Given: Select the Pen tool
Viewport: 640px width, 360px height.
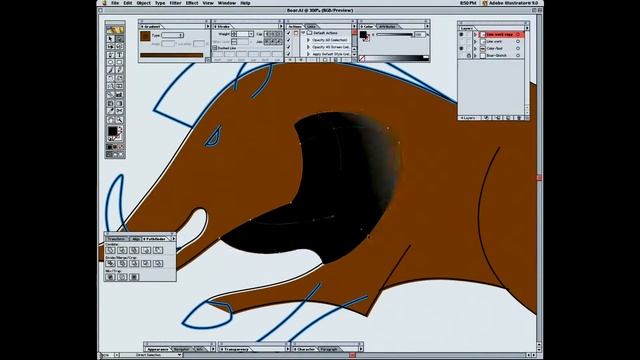Looking at the screenshot, I should pos(110,55).
